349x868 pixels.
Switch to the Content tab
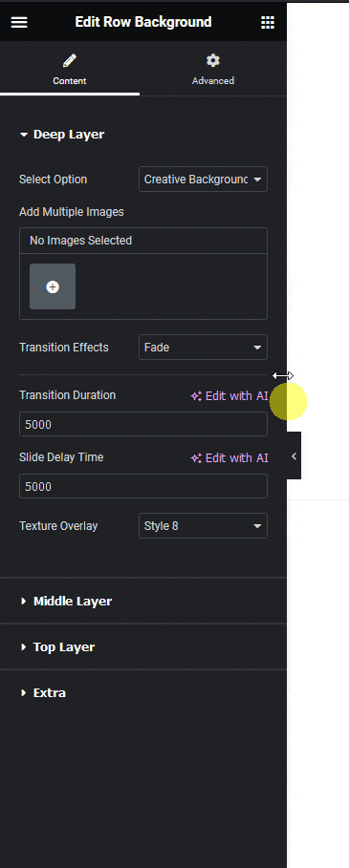point(70,69)
